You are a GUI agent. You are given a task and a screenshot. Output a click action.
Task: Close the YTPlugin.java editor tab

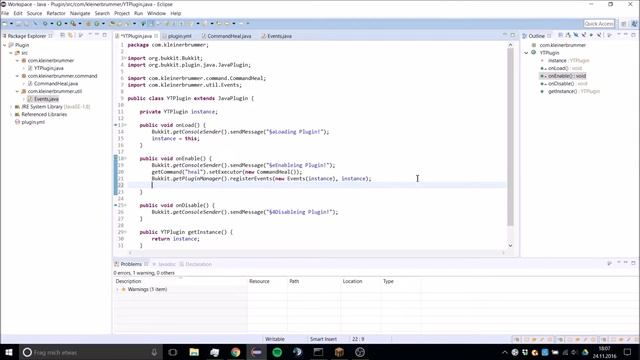156,36
